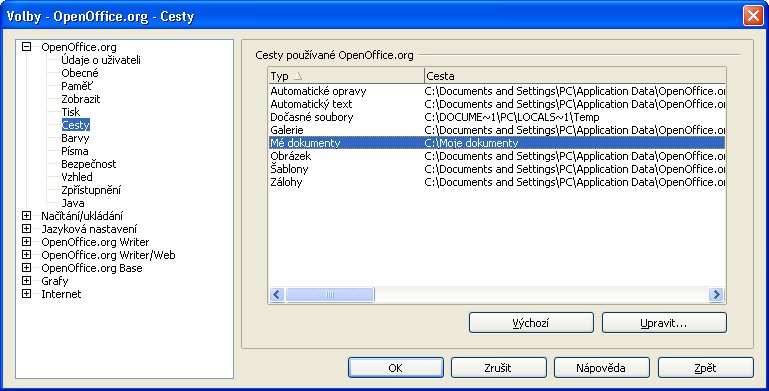This screenshot has width=769, height=391.
Task: Select Bezpečnost in the options tree
Action: pos(89,164)
